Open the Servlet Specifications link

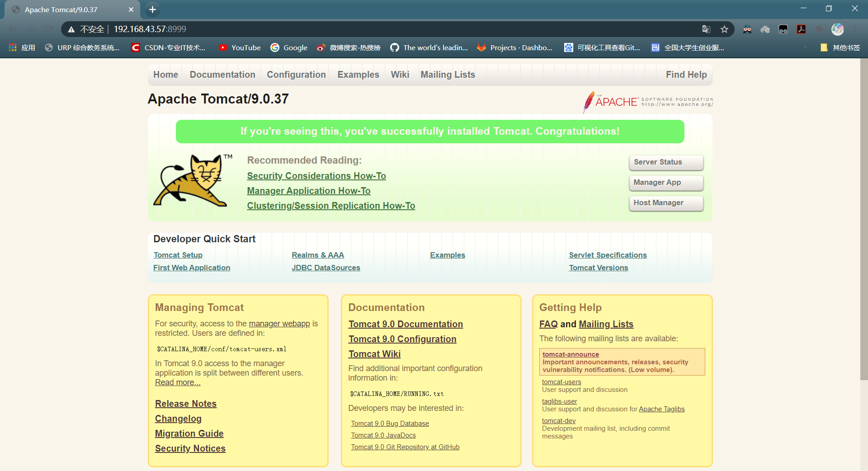(608, 255)
